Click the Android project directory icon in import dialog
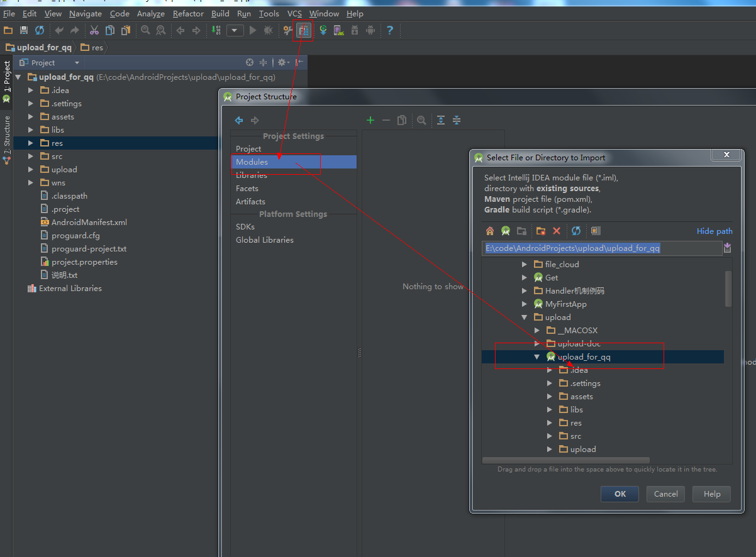This screenshot has height=557, width=756. point(505,231)
